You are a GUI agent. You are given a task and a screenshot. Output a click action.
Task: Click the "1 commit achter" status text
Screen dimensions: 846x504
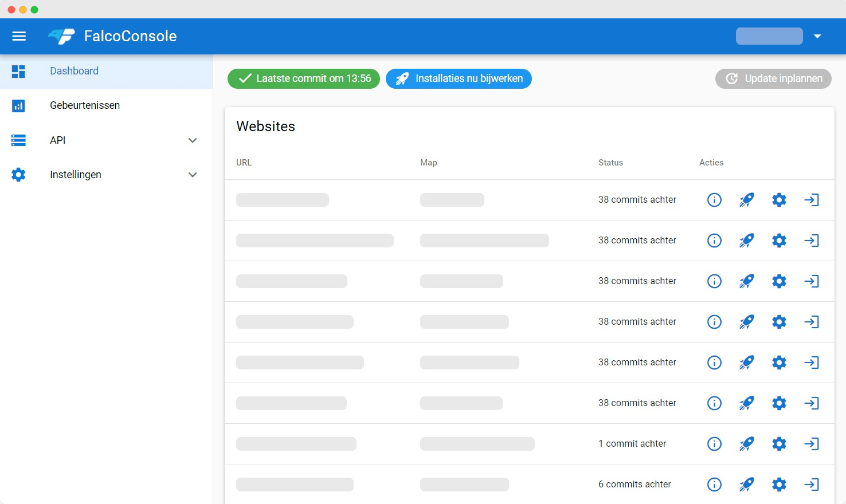tap(632, 444)
